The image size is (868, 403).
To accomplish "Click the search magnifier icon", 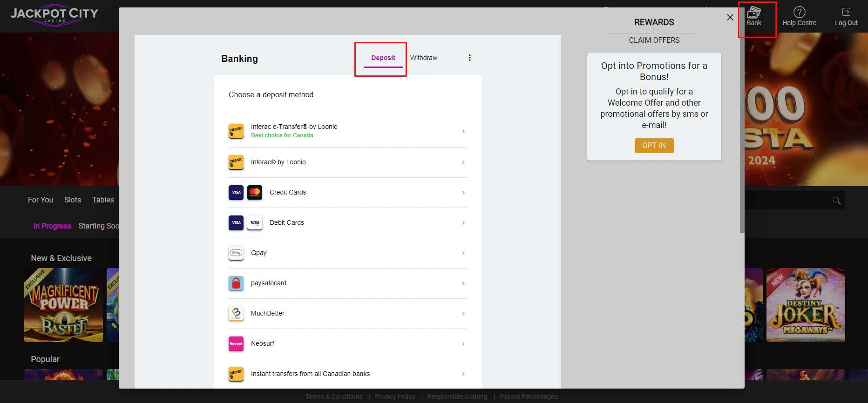I will (x=836, y=201).
